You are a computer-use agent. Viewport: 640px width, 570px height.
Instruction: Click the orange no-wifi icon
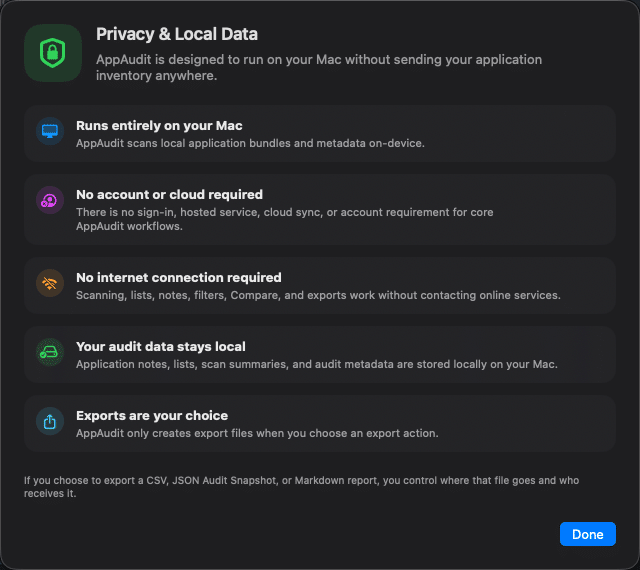(x=50, y=283)
